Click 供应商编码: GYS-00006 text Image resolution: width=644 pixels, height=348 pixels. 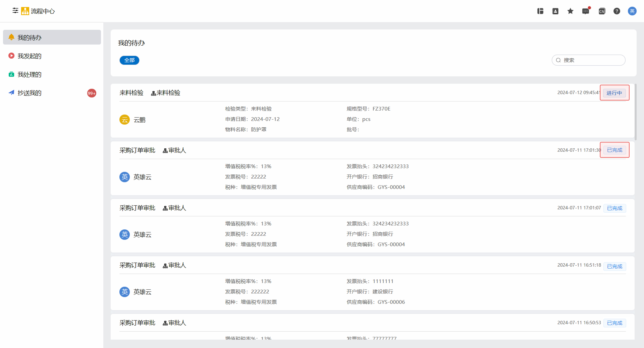(375, 302)
